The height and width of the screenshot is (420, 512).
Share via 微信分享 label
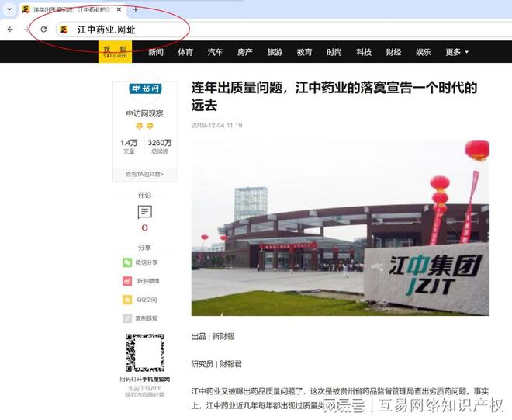coord(147,262)
